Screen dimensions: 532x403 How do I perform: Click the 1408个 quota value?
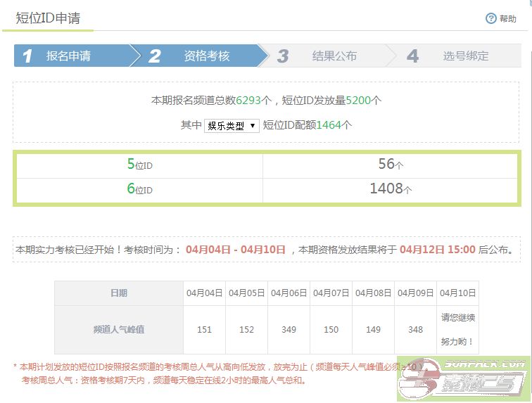[391, 188]
